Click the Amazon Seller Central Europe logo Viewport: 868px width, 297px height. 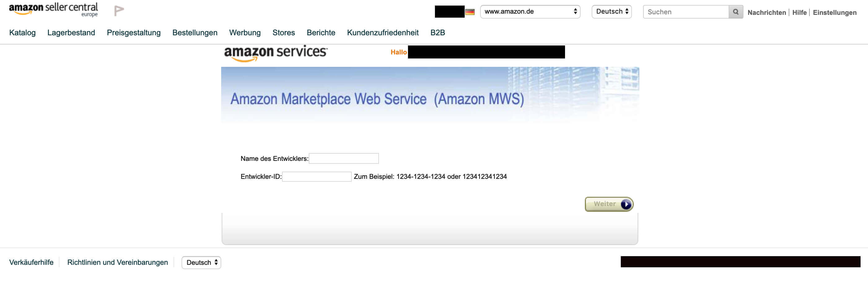[x=53, y=10]
